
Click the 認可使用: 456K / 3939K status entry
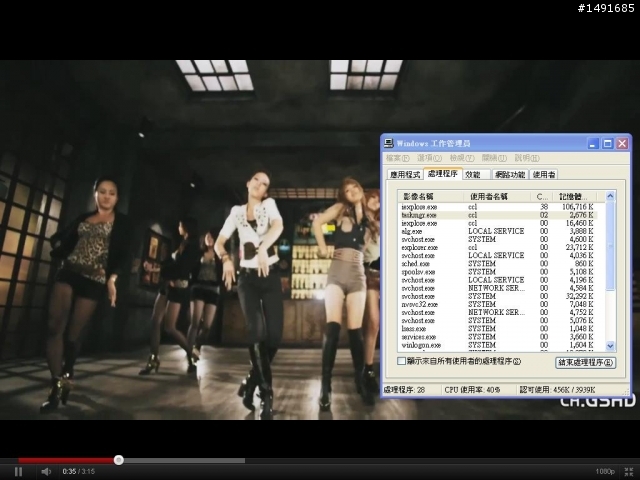tap(558, 390)
